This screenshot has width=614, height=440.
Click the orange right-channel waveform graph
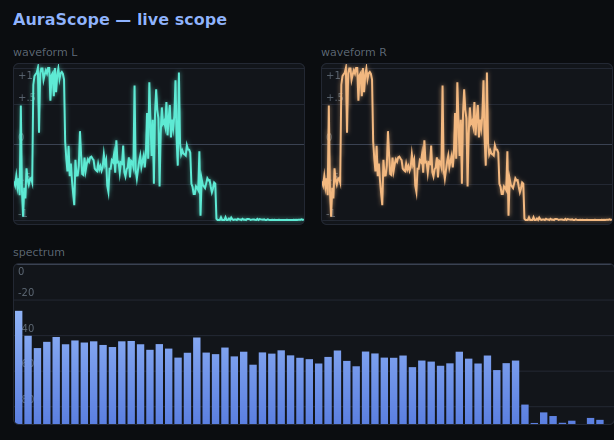[467, 144]
